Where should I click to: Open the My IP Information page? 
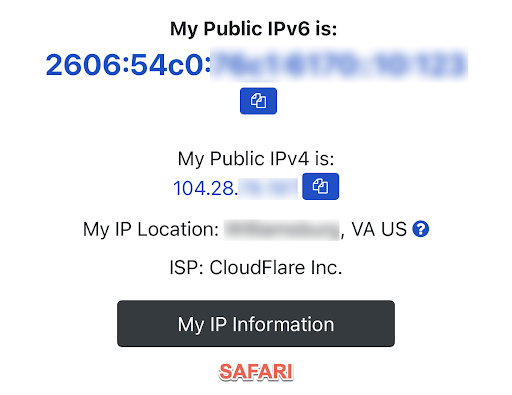pos(256,324)
